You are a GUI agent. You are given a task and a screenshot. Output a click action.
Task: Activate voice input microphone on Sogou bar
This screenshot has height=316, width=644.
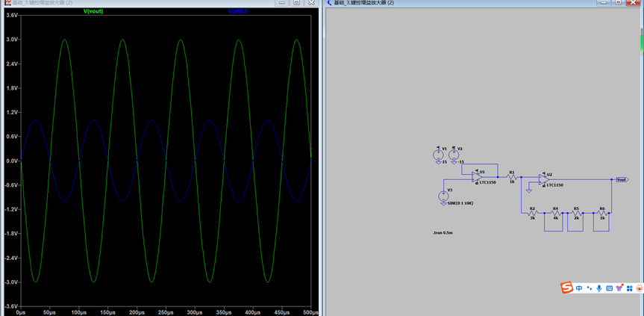pos(600,288)
